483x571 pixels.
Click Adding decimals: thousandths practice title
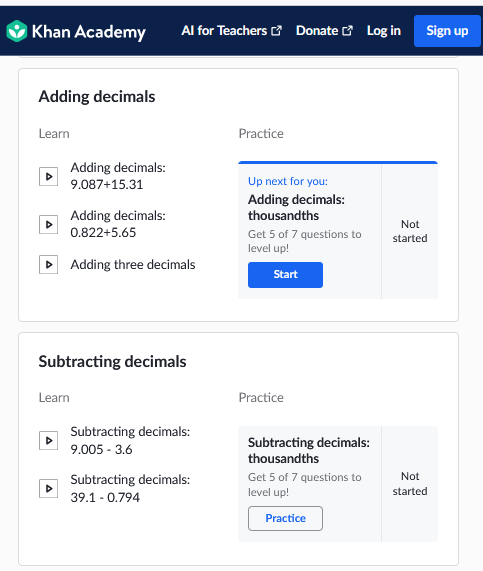[296, 208]
